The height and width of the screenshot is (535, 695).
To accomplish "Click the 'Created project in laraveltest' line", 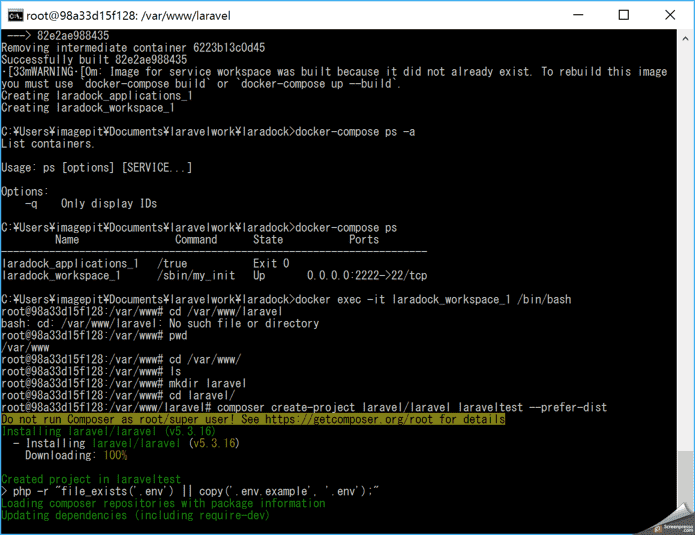I will [x=91, y=480].
